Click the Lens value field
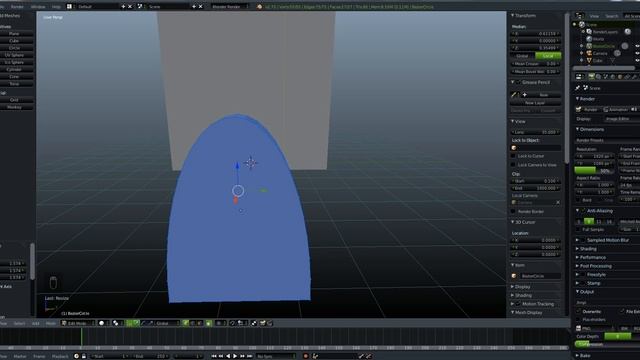This screenshot has width=640, height=360. pos(536,132)
